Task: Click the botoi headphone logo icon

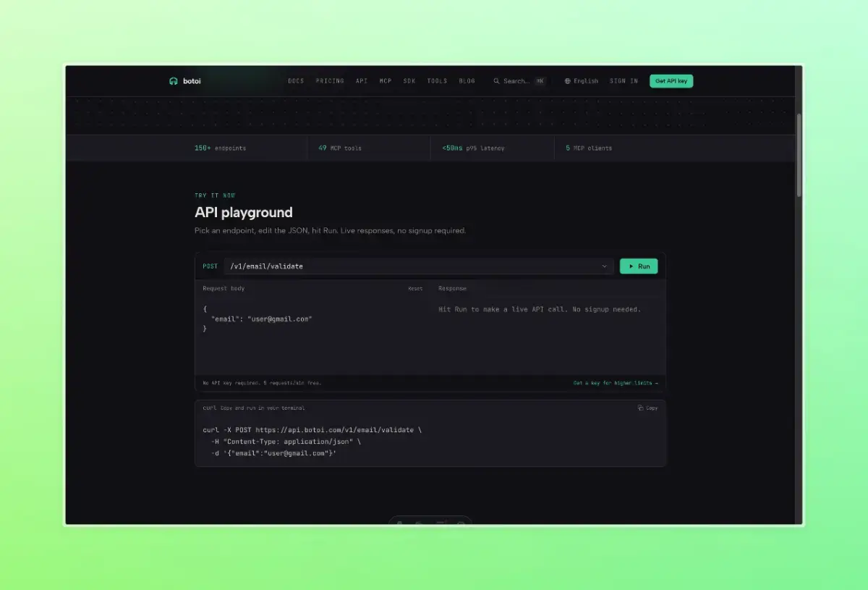Action: click(x=174, y=81)
